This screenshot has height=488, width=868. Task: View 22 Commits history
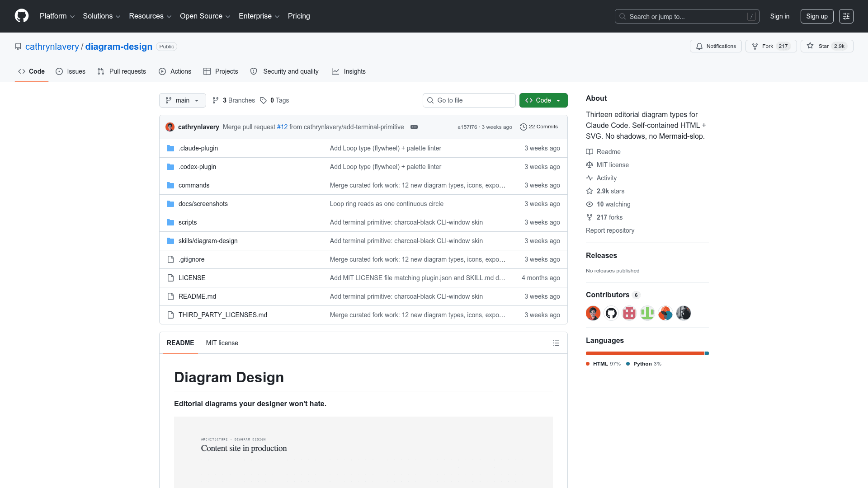click(x=539, y=127)
